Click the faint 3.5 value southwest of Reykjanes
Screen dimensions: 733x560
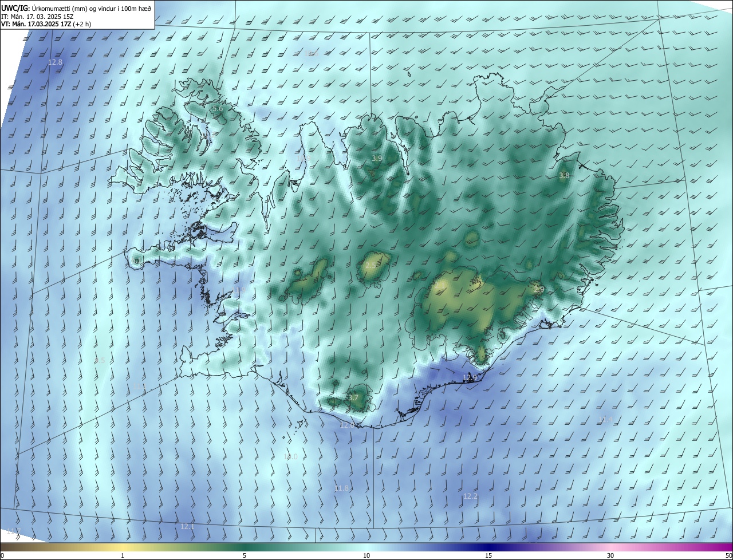coord(100,361)
